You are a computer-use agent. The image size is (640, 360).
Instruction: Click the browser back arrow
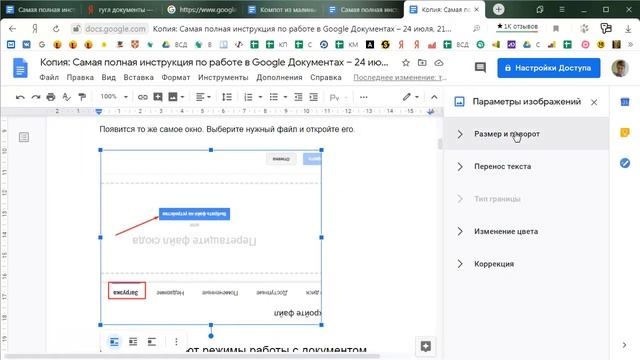(12, 29)
